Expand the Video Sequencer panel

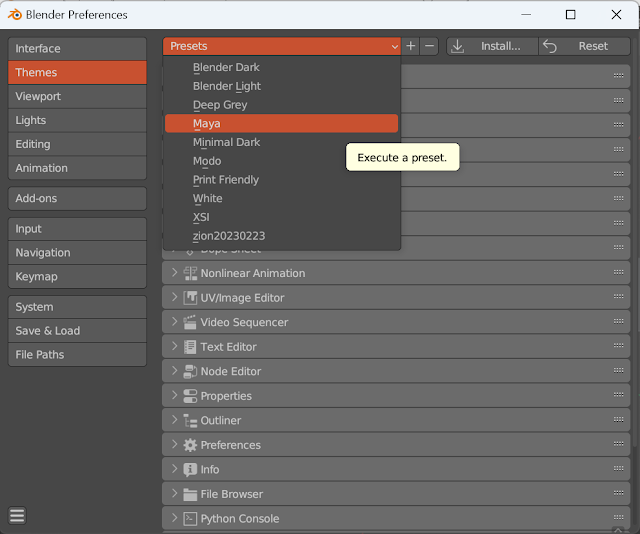pyautogui.click(x=174, y=322)
